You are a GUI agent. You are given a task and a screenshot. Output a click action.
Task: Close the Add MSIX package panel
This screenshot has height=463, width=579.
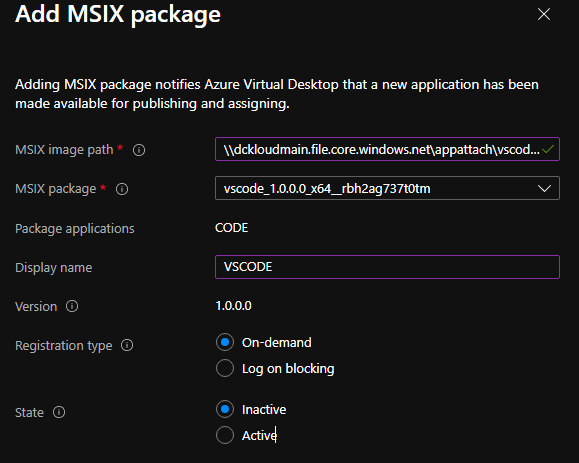point(544,14)
